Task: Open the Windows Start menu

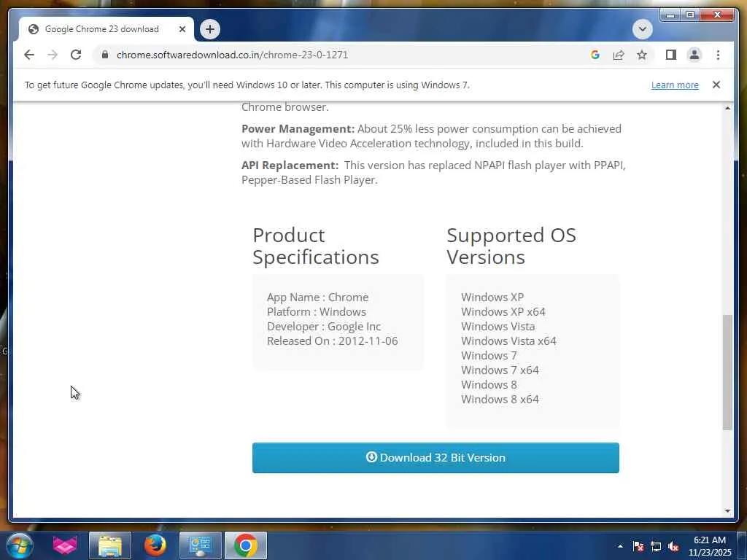Action: coord(19,545)
